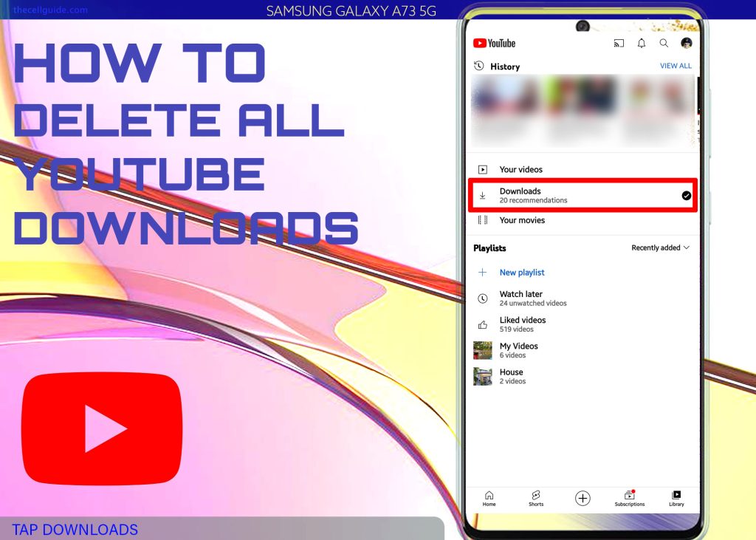
Task: Tap the "6 videos" count under My Videos
Action: [x=512, y=355]
